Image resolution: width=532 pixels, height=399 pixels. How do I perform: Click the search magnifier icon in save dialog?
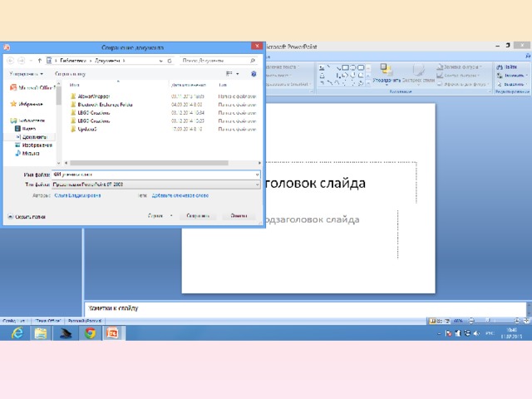click(253, 61)
